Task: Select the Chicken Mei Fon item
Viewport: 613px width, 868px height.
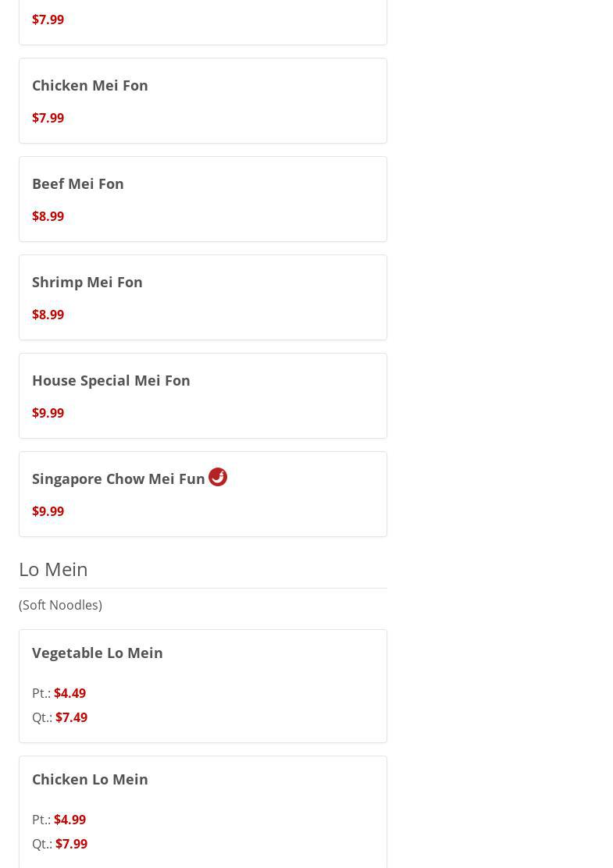Action: tap(90, 85)
